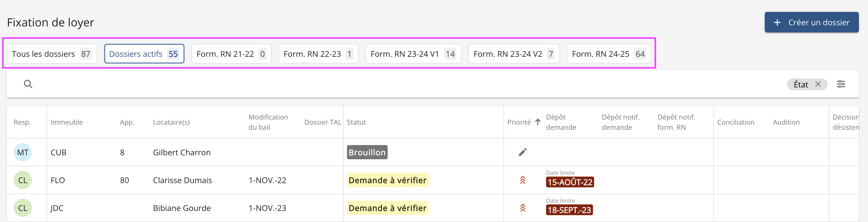Toggle the Priorité sort arrow
Image resolution: width=868 pixels, height=222 pixels.
point(538,122)
